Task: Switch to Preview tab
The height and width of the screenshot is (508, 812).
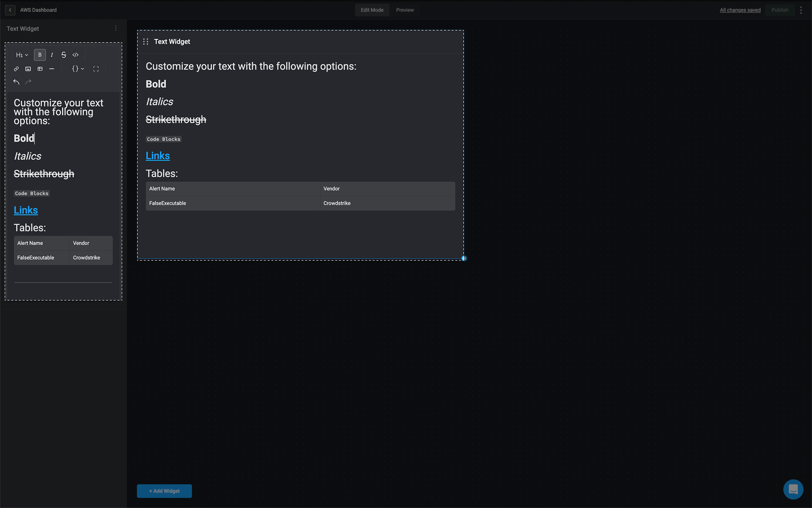Action: (405, 10)
